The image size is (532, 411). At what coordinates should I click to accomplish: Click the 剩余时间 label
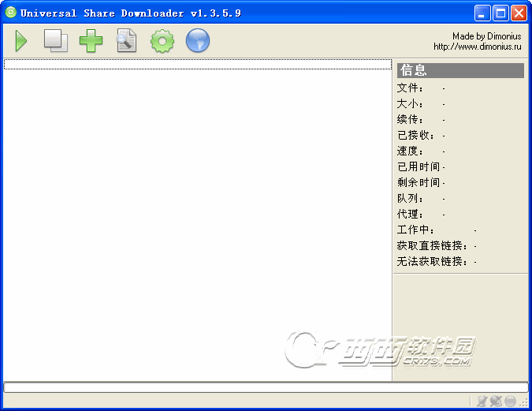tap(419, 182)
